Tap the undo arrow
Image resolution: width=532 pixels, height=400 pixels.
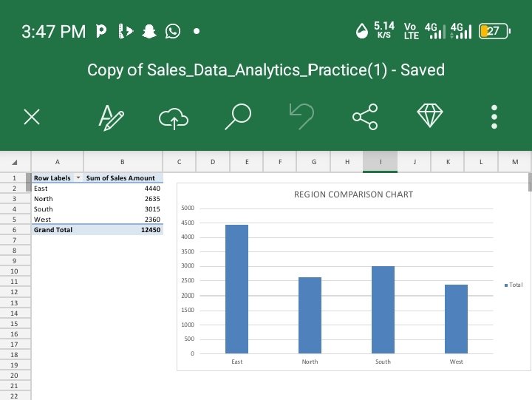[301, 116]
